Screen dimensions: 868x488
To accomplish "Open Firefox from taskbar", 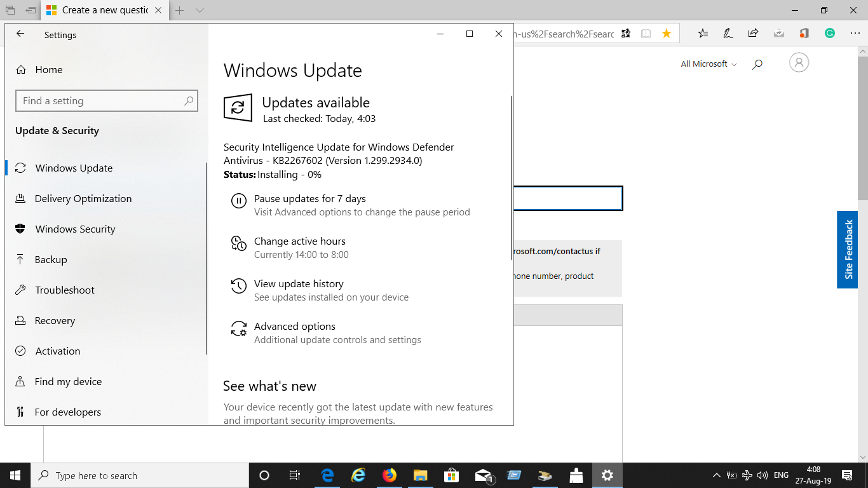I will [390, 475].
